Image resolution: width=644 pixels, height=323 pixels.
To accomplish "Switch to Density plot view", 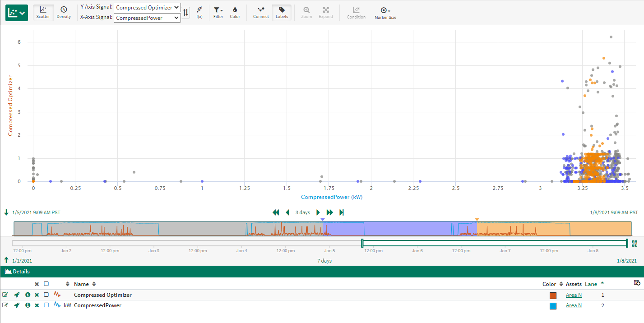I will [x=64, y=13].
